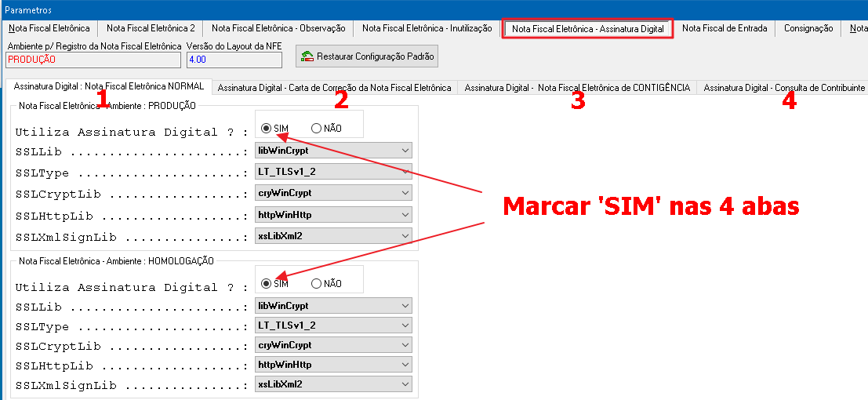Screen dimensions: 868x400
Task: Click 'Utiliza Assinatura Digital ?' label in PRODUÇÃO
Action: [x=132, y=132]
